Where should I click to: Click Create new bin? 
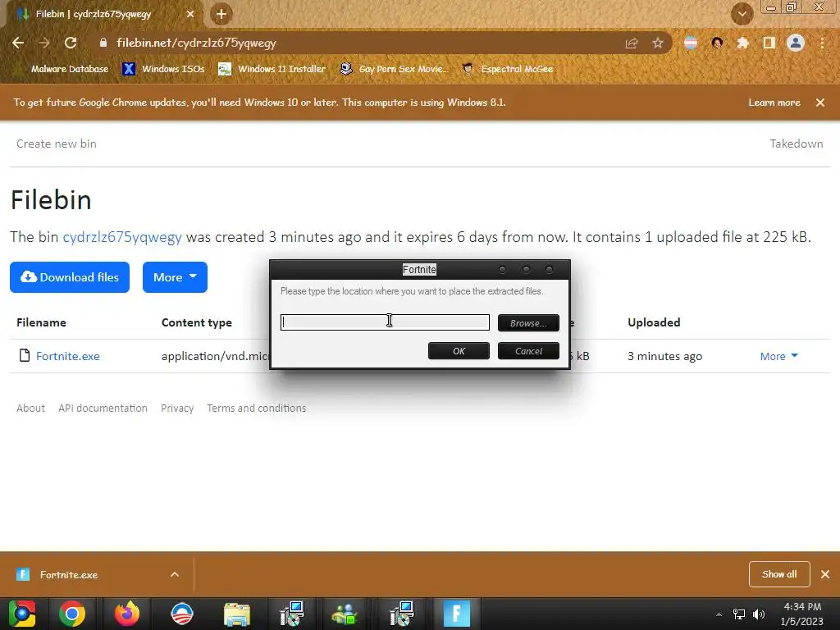[x=57, y=144]
